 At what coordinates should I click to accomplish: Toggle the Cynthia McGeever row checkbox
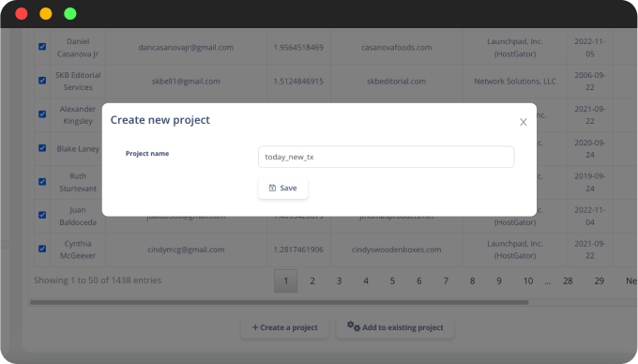point(42,249)
